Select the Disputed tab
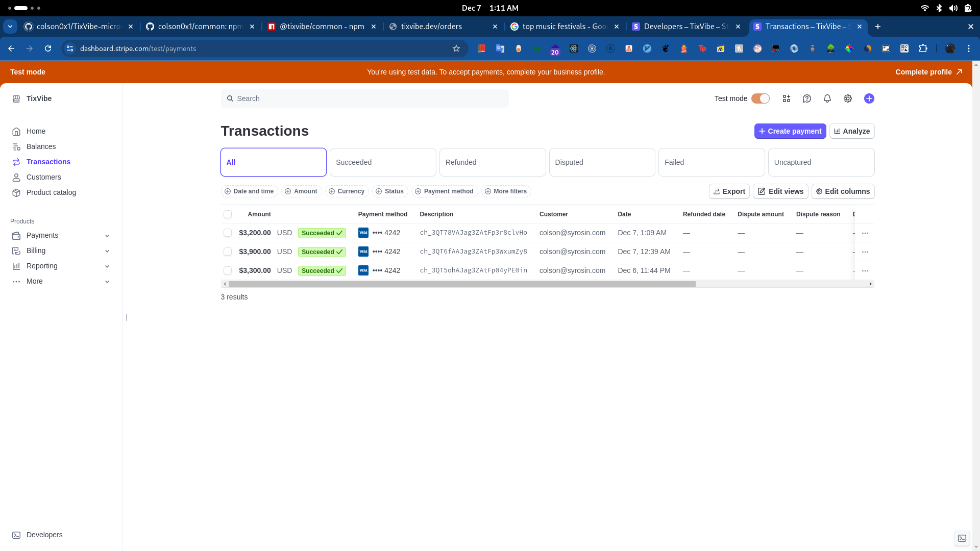Screen dimensions: 980x551 (x=602, y=162)
